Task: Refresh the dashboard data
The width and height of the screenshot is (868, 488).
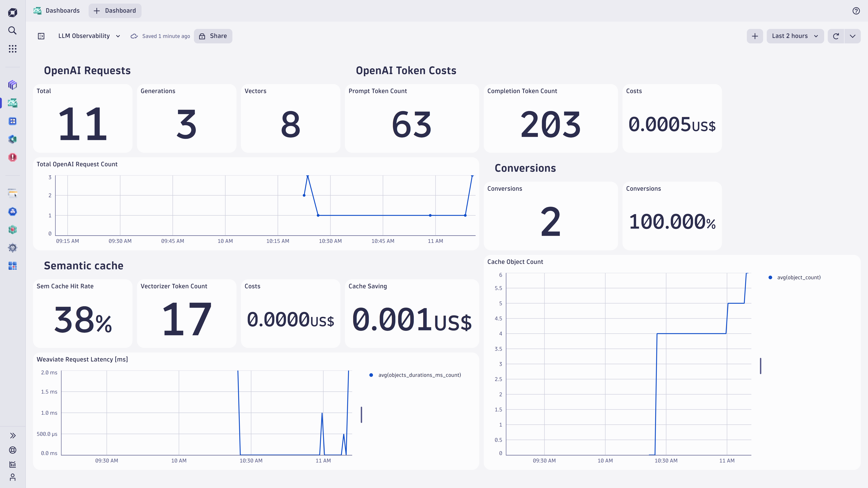Action: pos(836,36)
